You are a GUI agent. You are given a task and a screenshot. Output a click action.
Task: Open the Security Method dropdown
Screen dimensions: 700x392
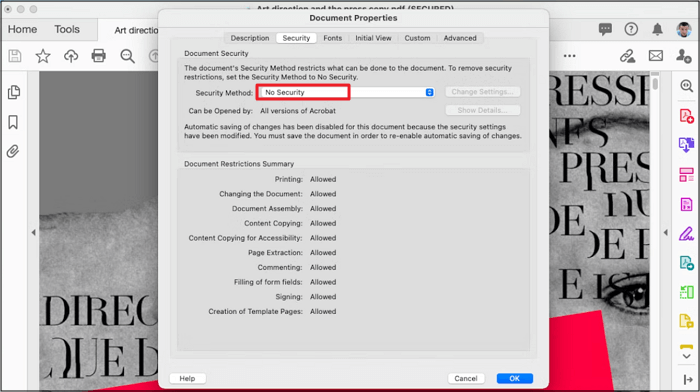point(347,92)
